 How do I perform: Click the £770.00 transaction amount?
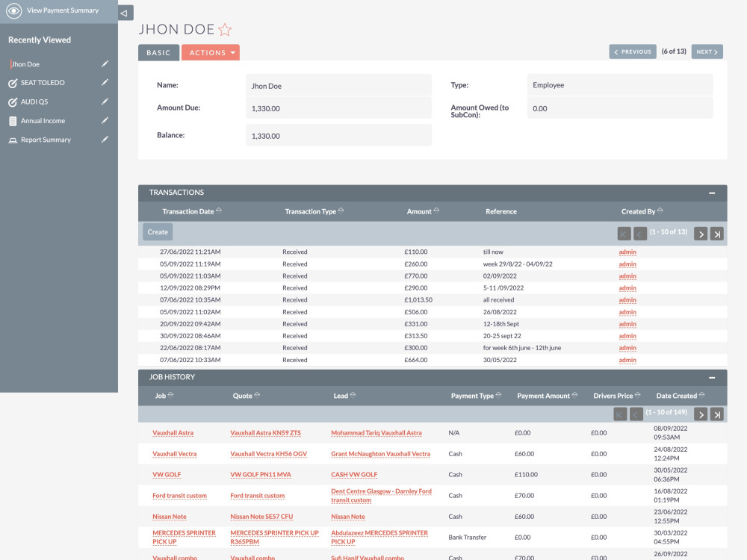click(x=416, y=276)
